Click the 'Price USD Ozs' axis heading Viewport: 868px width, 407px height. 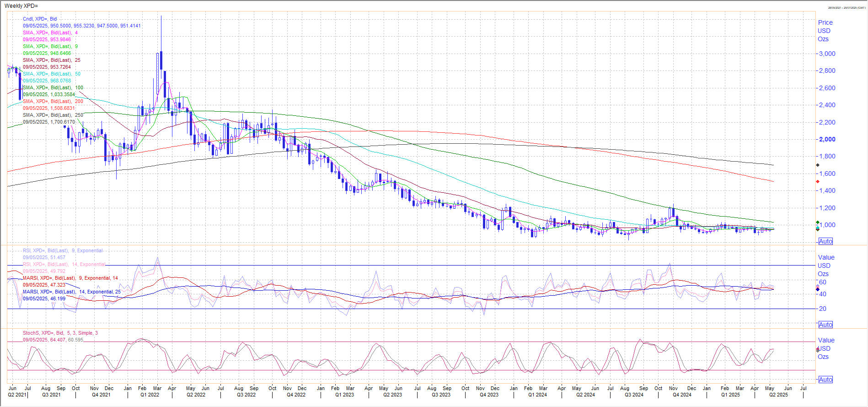click(825, 31)
